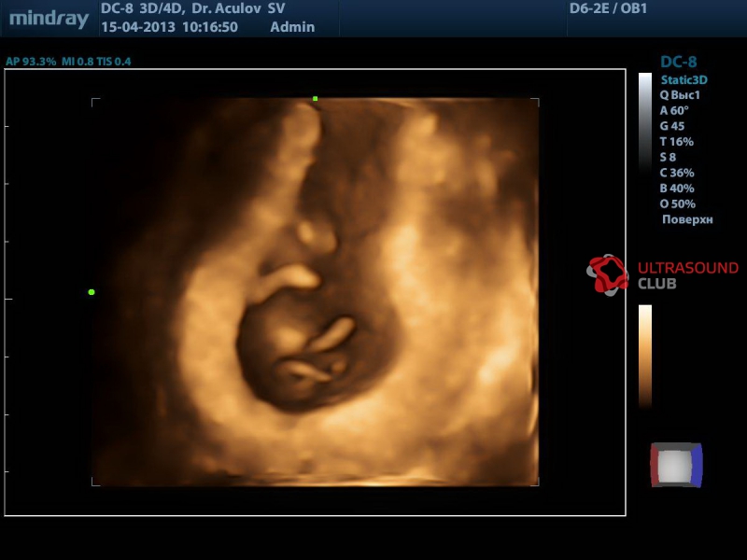Viewport: 747px width, 560px height.
Task: Click the T 16% threshold parameter
Action: [676, 142]
